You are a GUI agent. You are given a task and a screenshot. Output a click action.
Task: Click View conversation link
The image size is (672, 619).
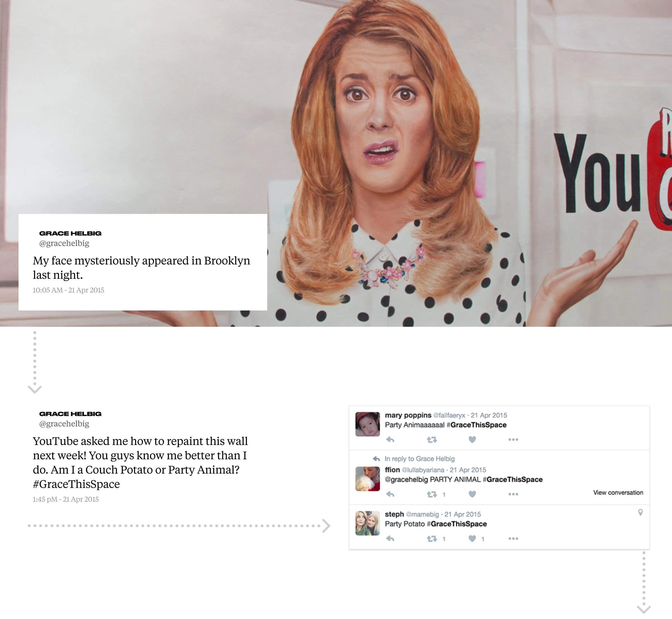(618, 492)
